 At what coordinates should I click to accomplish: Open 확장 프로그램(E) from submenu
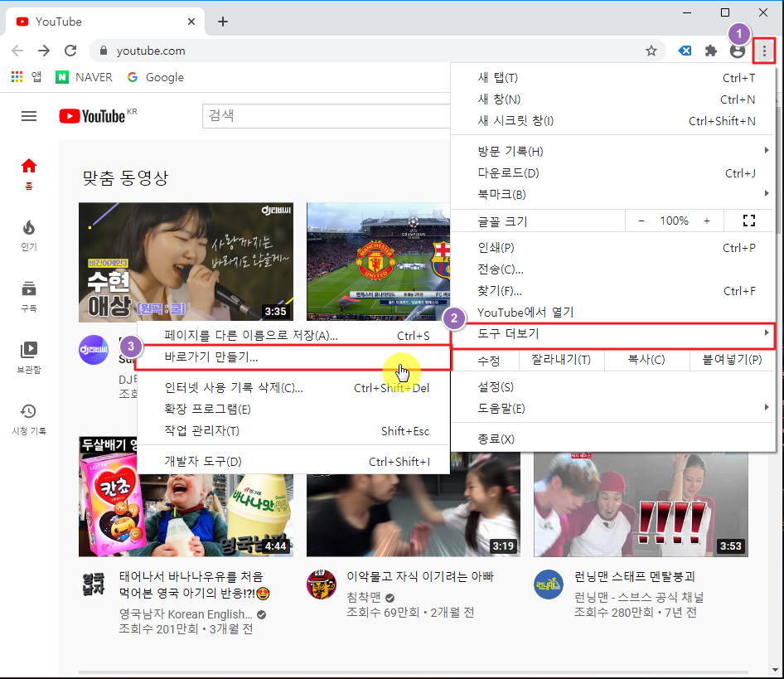tap(293, 410)
